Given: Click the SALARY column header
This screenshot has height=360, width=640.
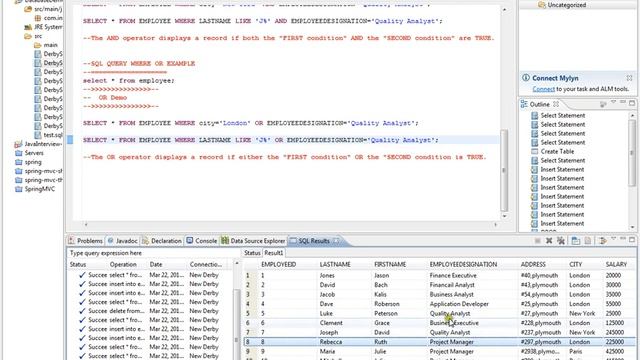Looking at the screenshot, I should coord(616,264).
